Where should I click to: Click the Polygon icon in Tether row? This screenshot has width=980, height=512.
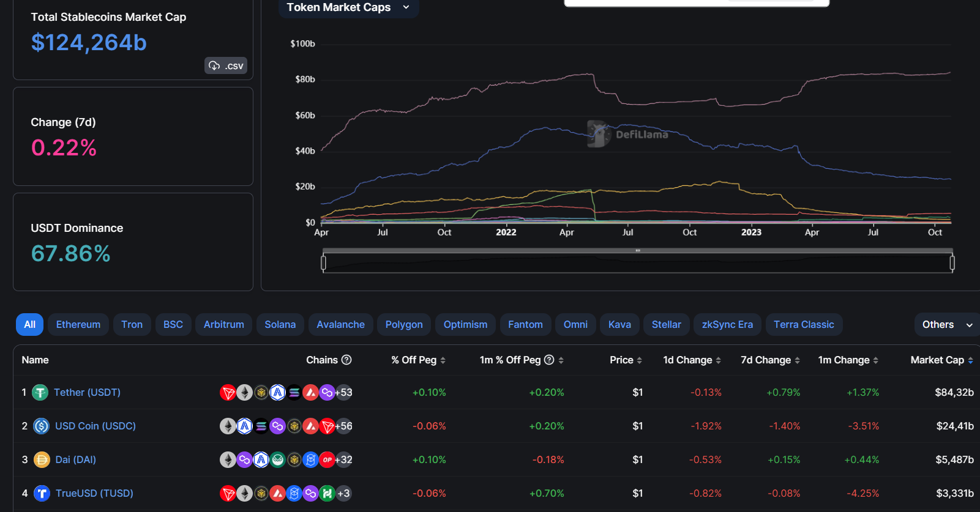click(327, 393)
